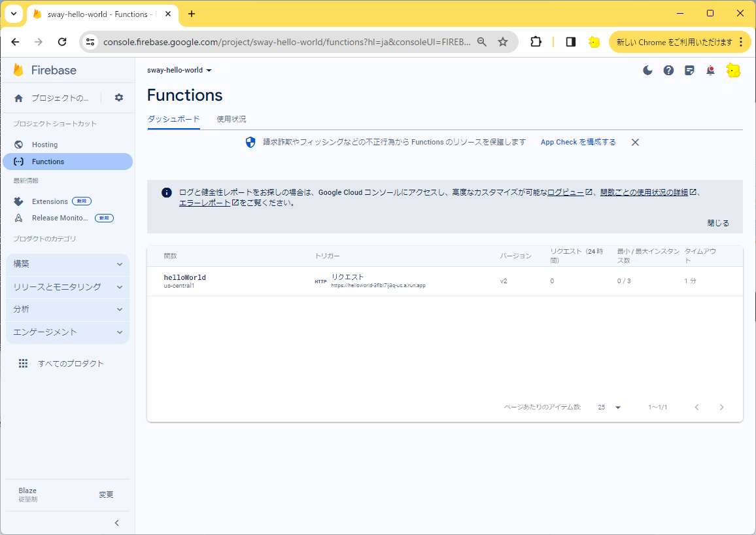Viewport: 756px width, 535px height.
Task: Reload the page
Action: [x=62, y=42]
